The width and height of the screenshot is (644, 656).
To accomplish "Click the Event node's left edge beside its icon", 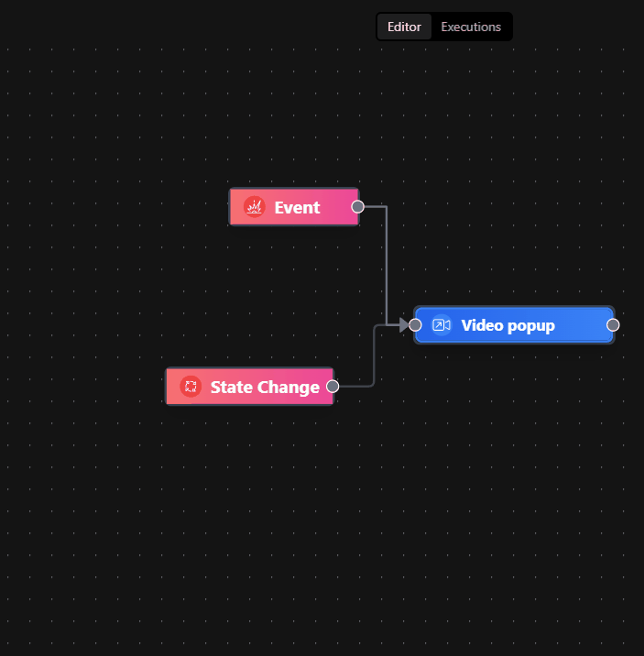I will [x=235, y=207].
